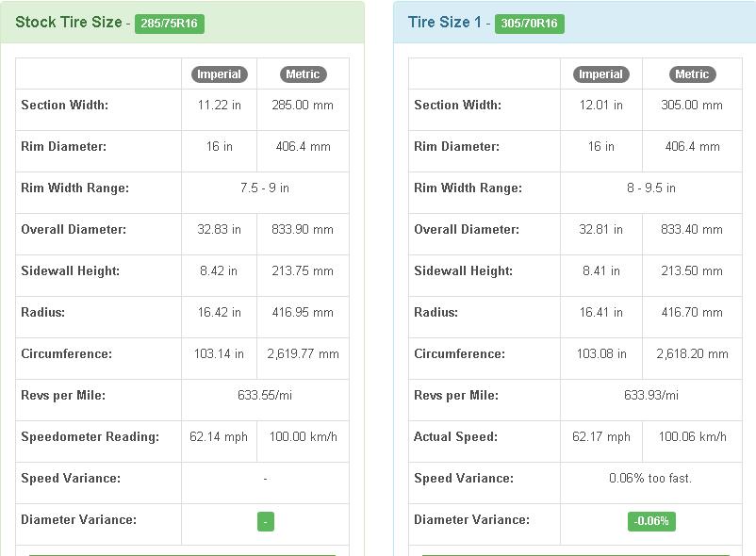This screenshot has width=756, height=556.
Task: Click the -0.06% Diameter Variance badge
Action: pos(651,521)
